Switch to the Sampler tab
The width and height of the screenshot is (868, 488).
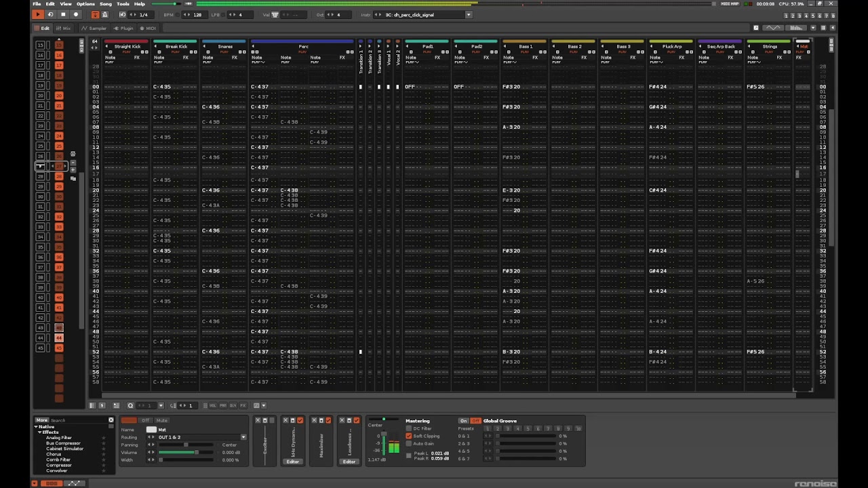[x=94, y=28]
